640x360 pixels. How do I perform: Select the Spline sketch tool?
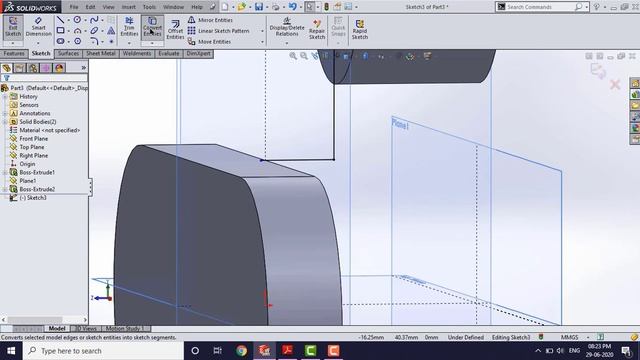[94, 20]
